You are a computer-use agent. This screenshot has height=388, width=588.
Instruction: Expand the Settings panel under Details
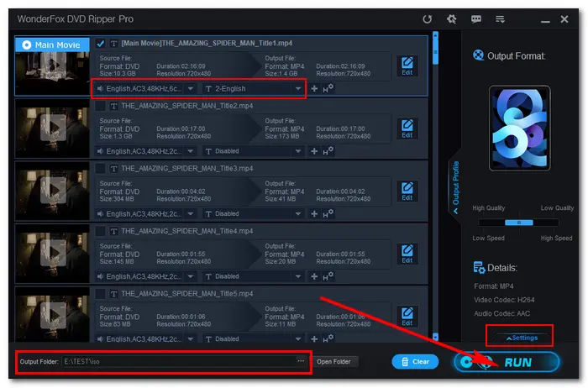[x=522, y=338]
